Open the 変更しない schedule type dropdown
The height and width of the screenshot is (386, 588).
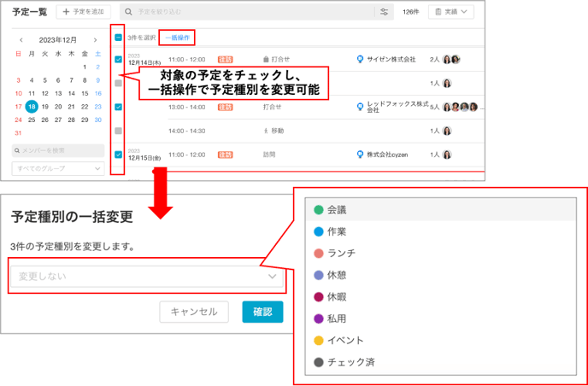(x=147, y=277)
